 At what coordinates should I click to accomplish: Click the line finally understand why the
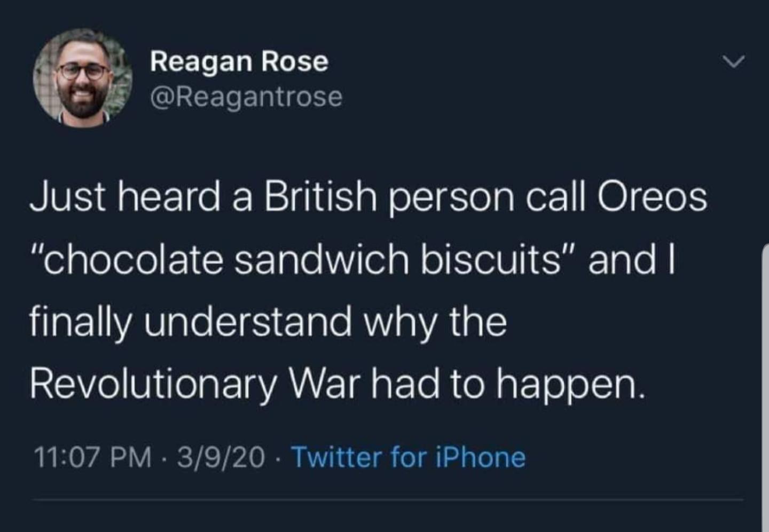268,322
